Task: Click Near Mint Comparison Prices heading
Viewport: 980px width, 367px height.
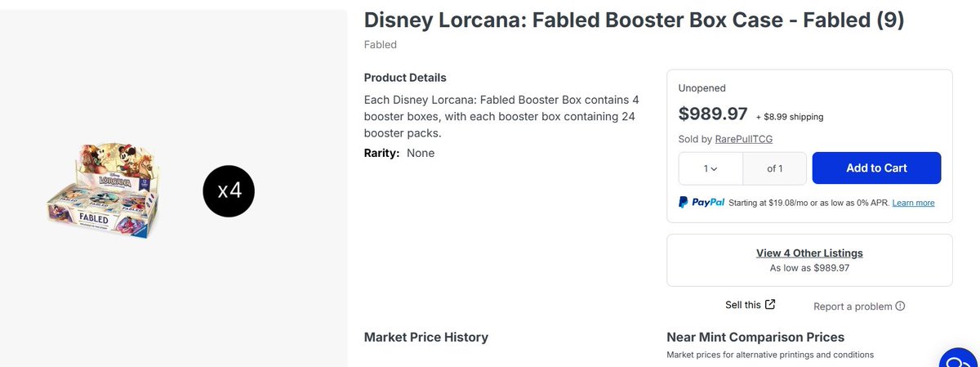Action: (x=755, y=337)
